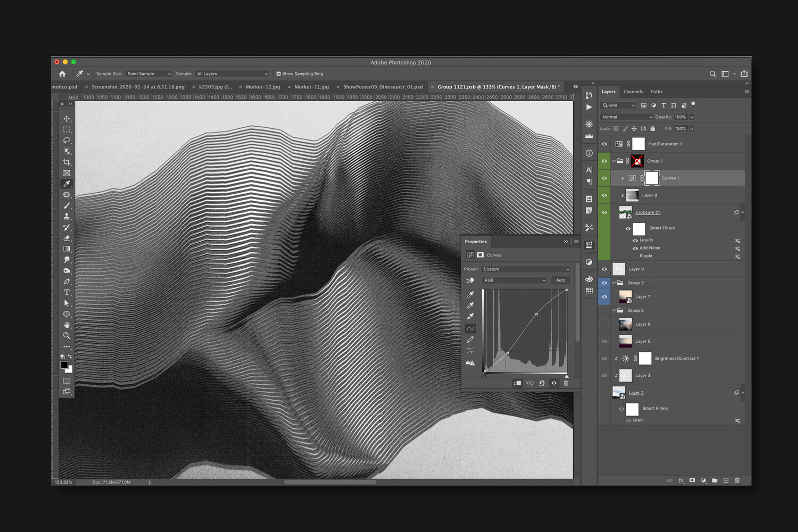Select the Lasso tool
Image resolution: width=798 pixels, height=532 pixels.
pos(66,140)
